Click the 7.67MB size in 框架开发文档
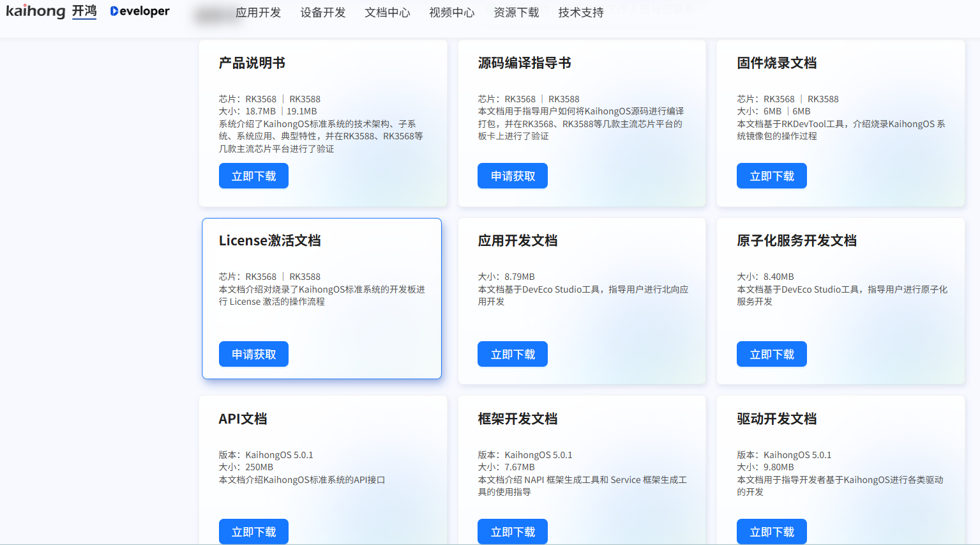The height and width of the screenshot is (545, 980). pos(520,467)
